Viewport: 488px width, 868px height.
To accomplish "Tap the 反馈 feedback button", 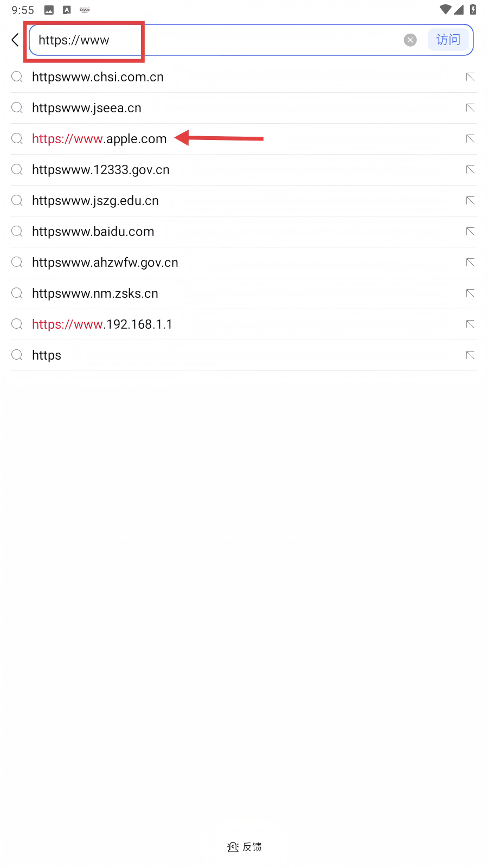I will point(245,847).
